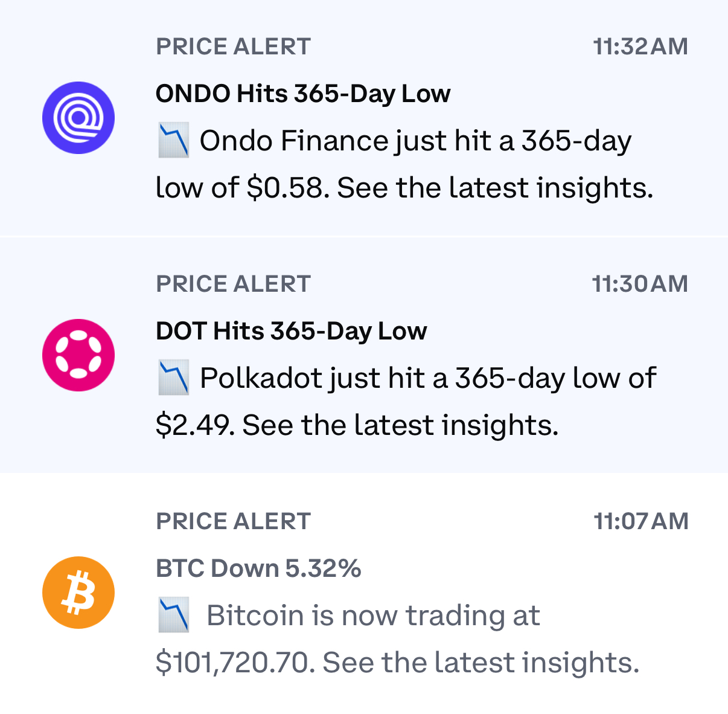
Task: Tap the orange Bitcoin coin logo
Action: pos(78,593)
